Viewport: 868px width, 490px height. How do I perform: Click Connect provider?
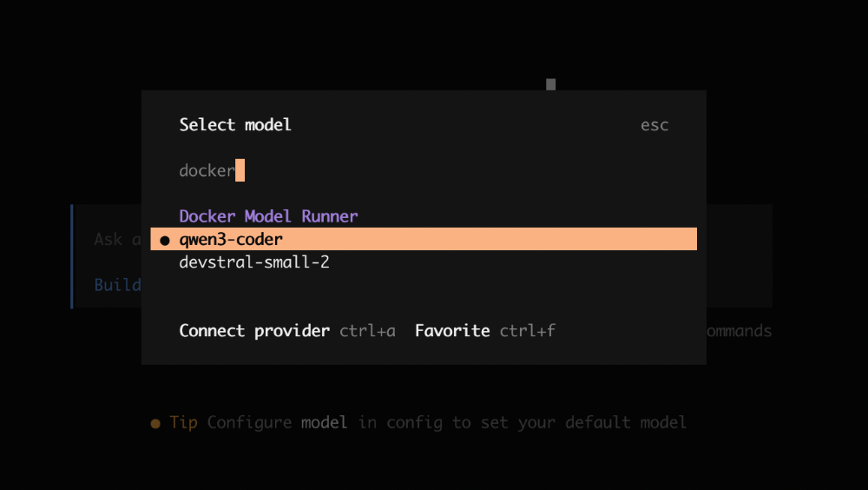click(x=254, y=331)
